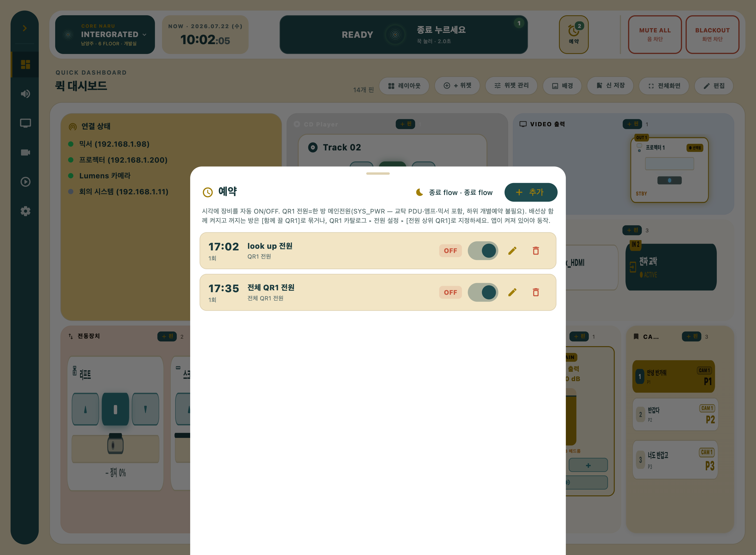The image size is (756, 555).
Task: Edit the 17:02 look up 전원 schedule
Action: pyautogui.click(x=512, y=251)
